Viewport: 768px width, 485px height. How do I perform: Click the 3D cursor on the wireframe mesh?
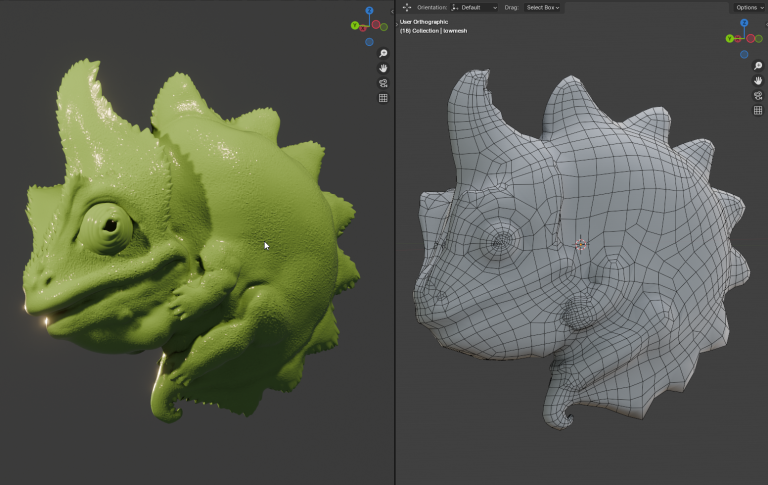tap(581, 244)
